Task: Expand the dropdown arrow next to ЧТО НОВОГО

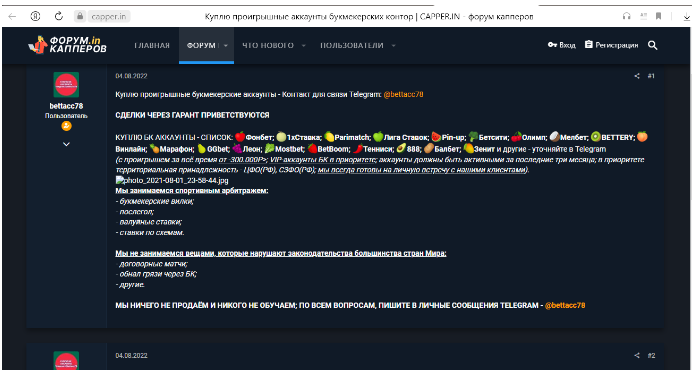Action: pyautogui.click(x=304, y=46)
